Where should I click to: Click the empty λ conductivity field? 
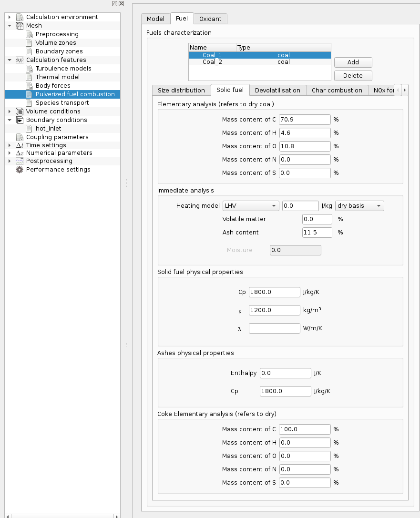(274, 328)
